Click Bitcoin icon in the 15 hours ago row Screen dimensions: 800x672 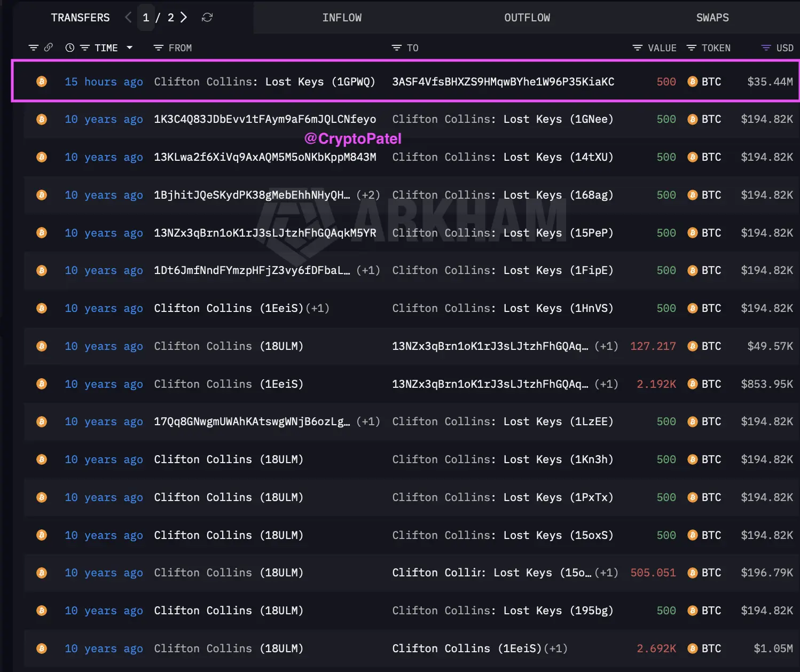coord(42,82)
